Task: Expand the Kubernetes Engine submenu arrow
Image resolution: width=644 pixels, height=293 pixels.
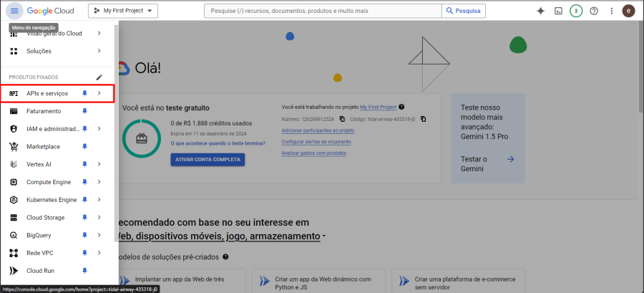Action: [x=99, y=200]
